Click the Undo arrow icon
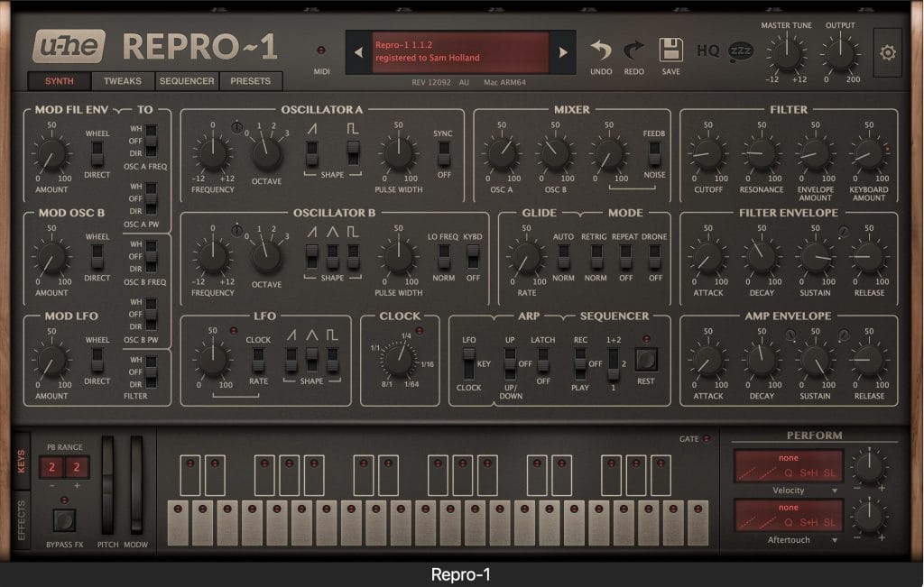Image resolution: width=924 pixels, height=587 pixels. click(600, 50)
